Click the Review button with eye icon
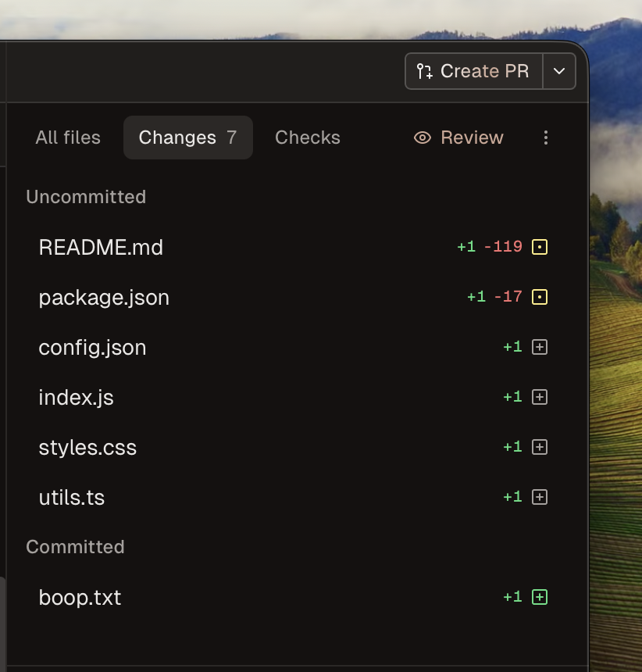 [x=458, y=138]
